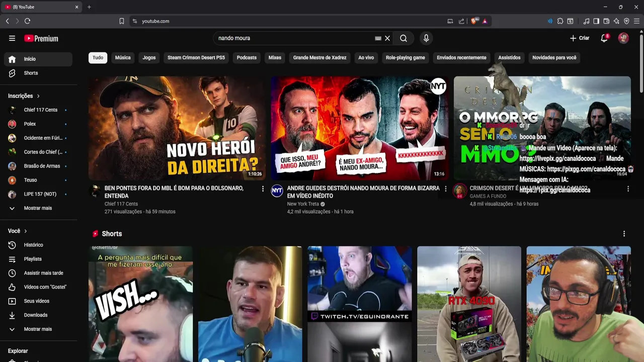This screenshot has height=362, width=644.
Task: Play the VISH short thumbnail
Action: [140, 304]
